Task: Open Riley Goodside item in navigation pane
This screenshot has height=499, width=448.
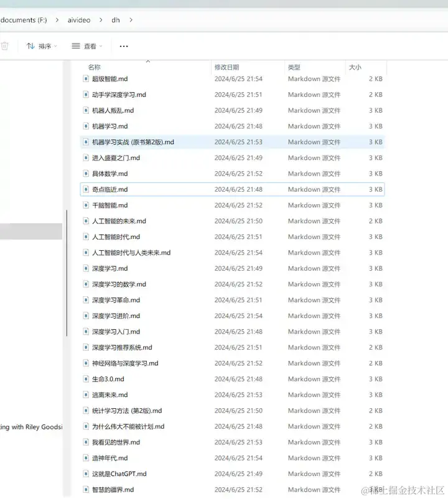Action: coord(31,427)
